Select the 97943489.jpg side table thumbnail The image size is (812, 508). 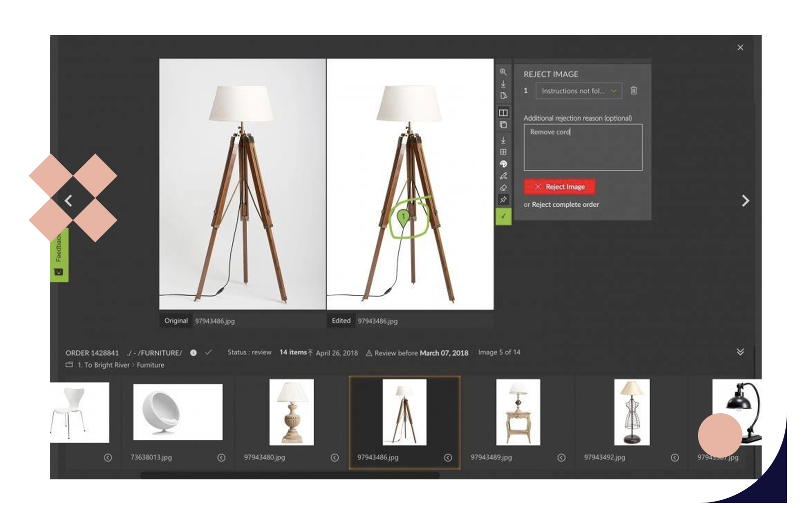[518, 412]
